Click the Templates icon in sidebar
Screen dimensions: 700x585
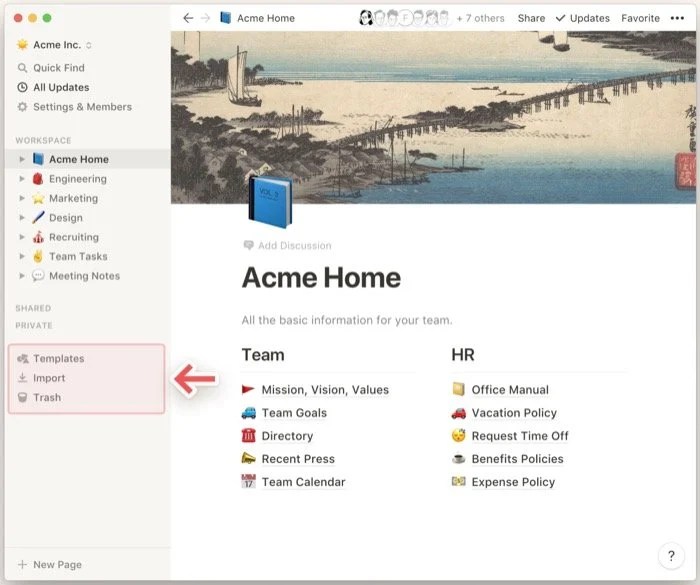tap(22, 359)
